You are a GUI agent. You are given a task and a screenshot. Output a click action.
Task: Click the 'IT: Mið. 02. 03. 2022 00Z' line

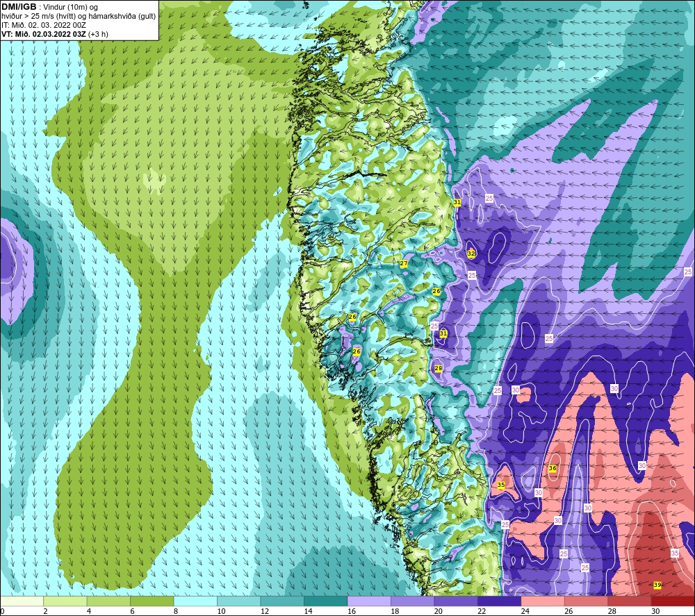tap(43, 25)
